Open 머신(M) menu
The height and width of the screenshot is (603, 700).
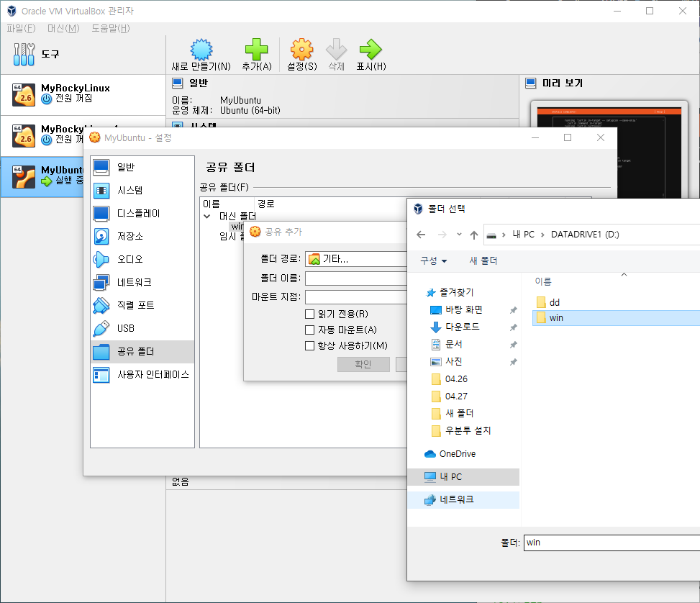pyautogui.click(x=63, y=29)
